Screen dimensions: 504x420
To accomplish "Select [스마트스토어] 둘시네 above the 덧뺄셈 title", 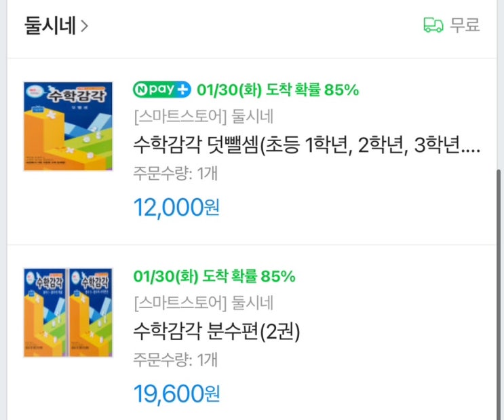I will [x=203, y=117].
